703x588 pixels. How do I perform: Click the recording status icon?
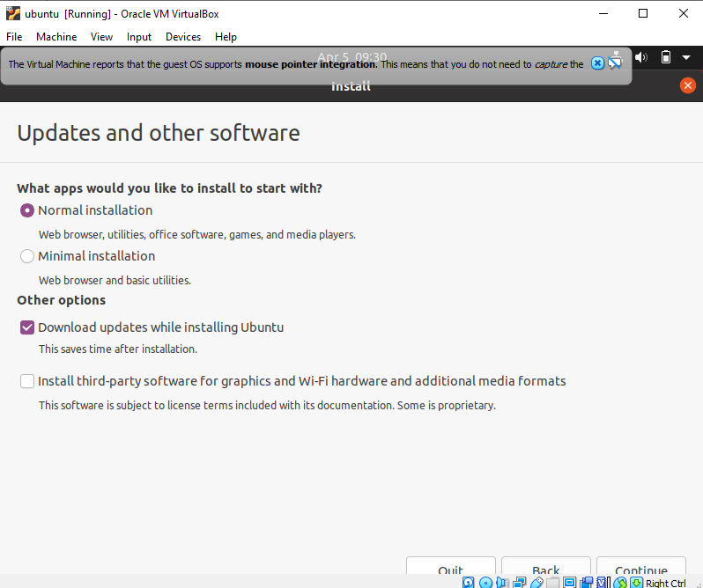(x=587, y=582)
